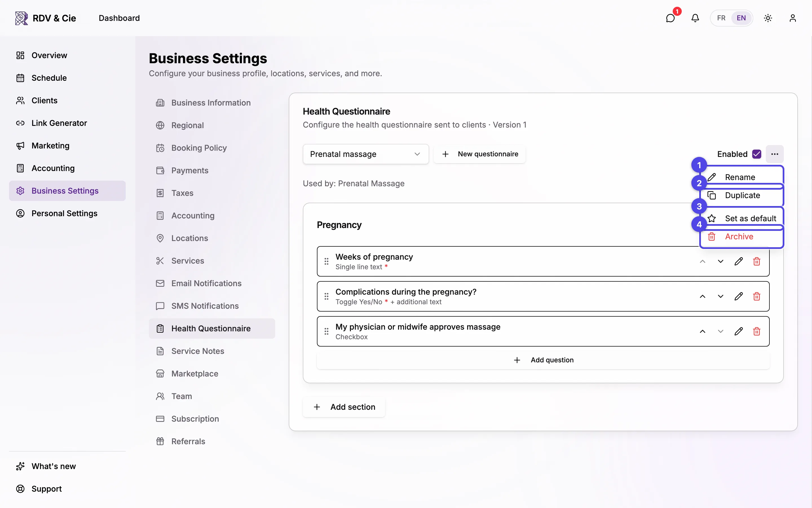
Task: Open the chat messages icon
Action: [670, 18]
